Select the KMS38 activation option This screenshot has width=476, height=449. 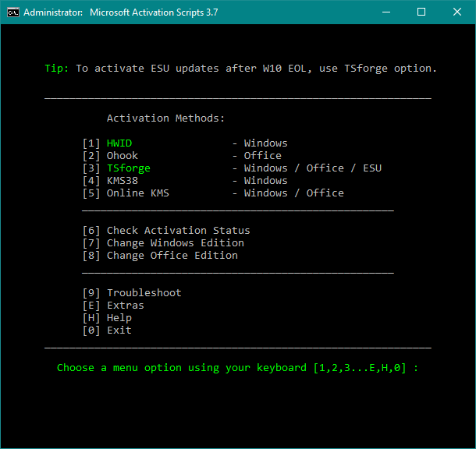[x=123, y=181]
